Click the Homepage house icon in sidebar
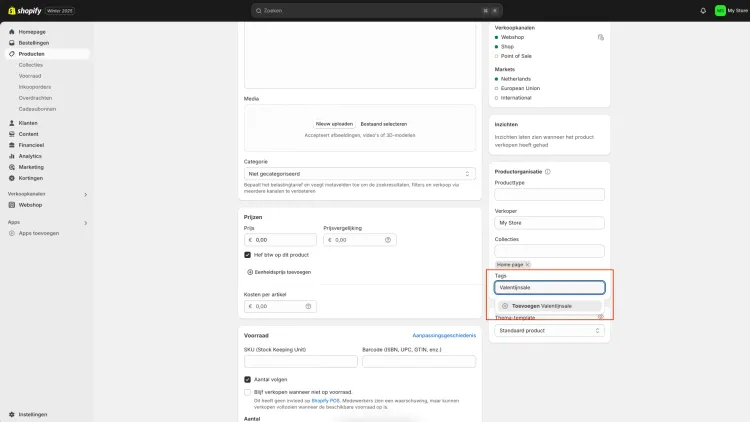 (12, 32)
